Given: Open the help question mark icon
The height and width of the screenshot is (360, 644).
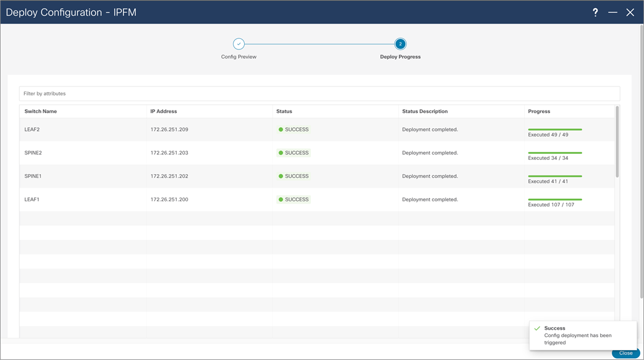Looking at the screenshot, I should 595,12.
